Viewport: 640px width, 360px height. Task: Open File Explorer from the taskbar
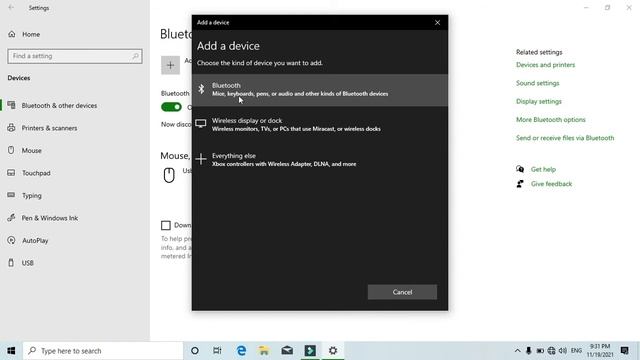pos(264,351)
